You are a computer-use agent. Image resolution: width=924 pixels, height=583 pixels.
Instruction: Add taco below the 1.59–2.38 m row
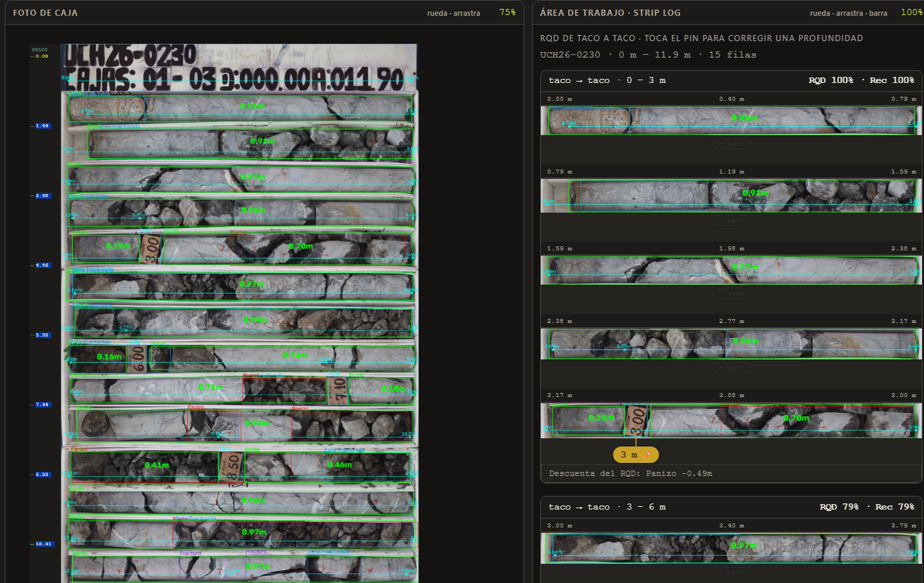point(731,294)
